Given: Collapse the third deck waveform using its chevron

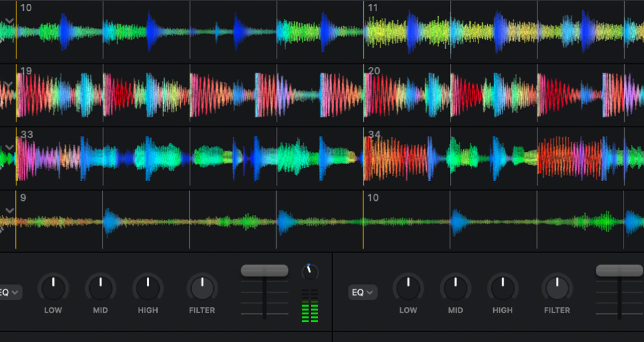Looking at the screenshot, I should (x=9, y=146).
